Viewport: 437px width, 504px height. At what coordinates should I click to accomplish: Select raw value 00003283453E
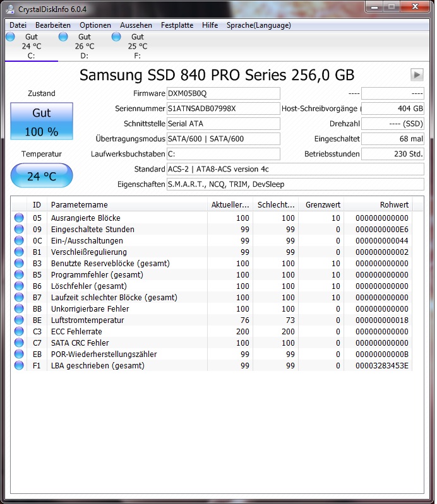(x=381, y=365)
